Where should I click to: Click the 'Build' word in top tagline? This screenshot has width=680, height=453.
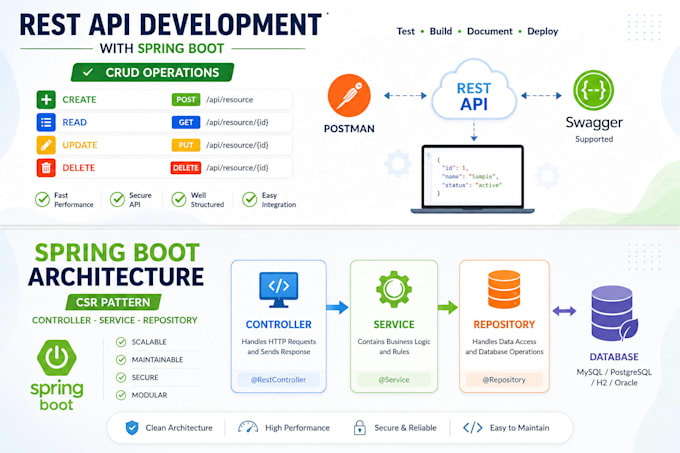(441, 31)
